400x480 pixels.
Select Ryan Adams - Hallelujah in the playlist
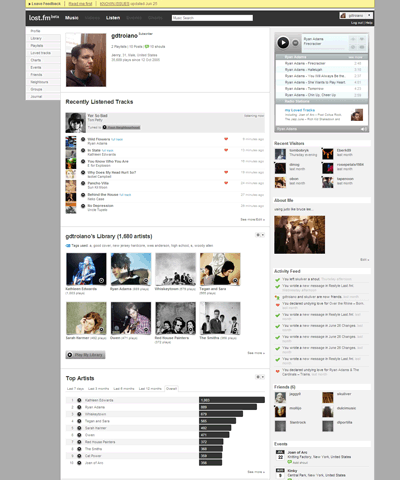[x=322, y=70]
